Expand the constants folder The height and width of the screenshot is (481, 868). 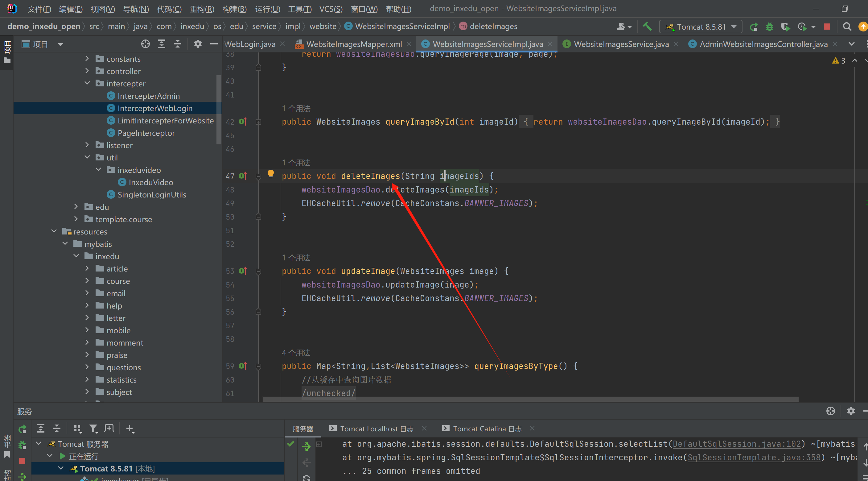point(87,59)
